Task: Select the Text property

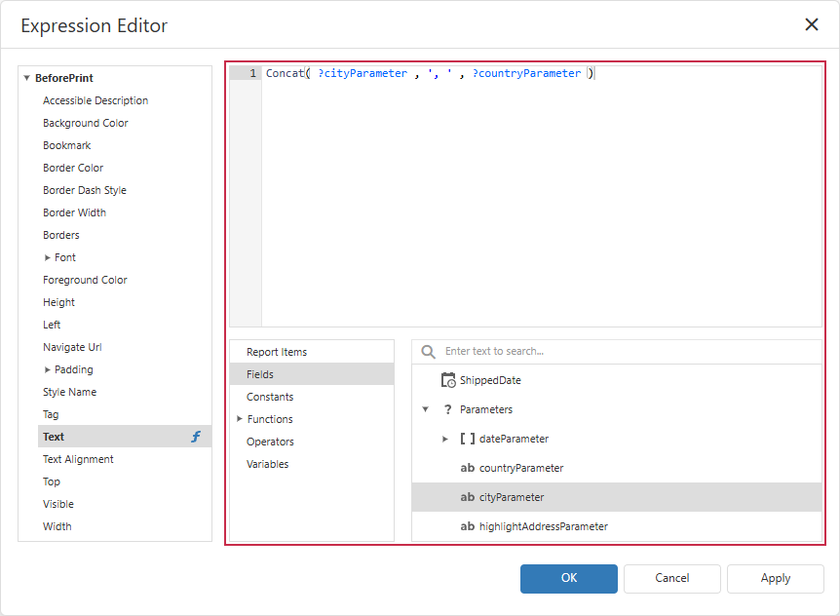Action: 125,437
